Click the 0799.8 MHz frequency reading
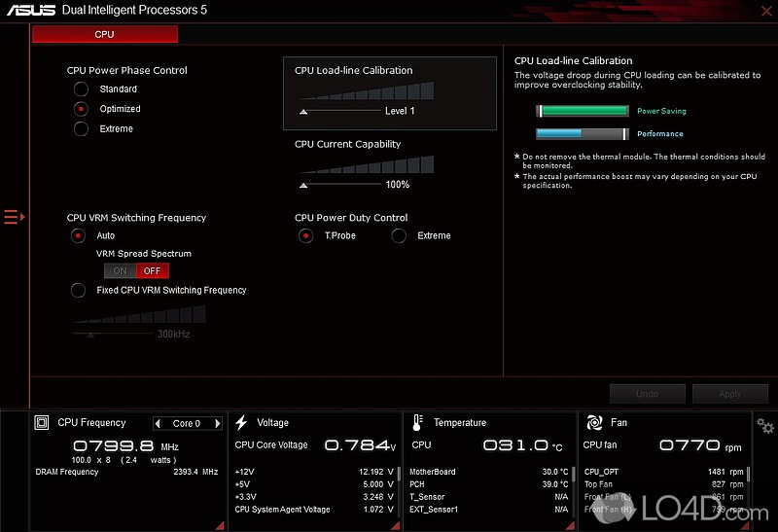778x532 pixels. click(126, 446)
